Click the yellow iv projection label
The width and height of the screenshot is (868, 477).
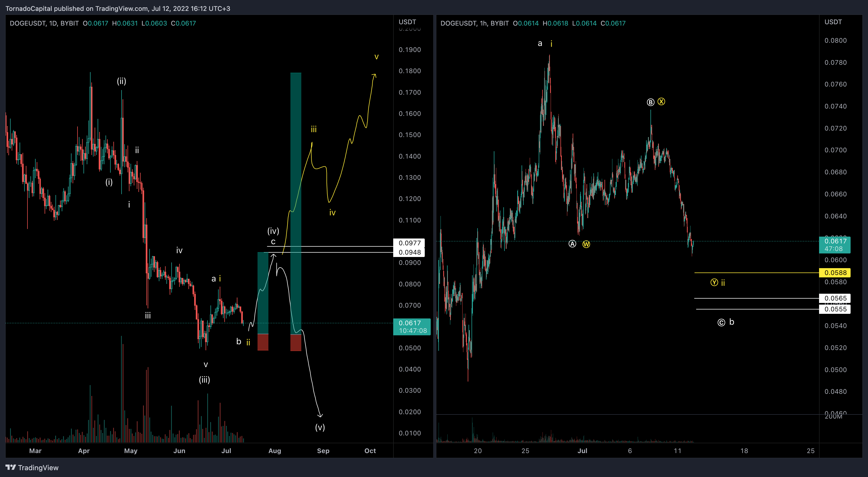332,213
